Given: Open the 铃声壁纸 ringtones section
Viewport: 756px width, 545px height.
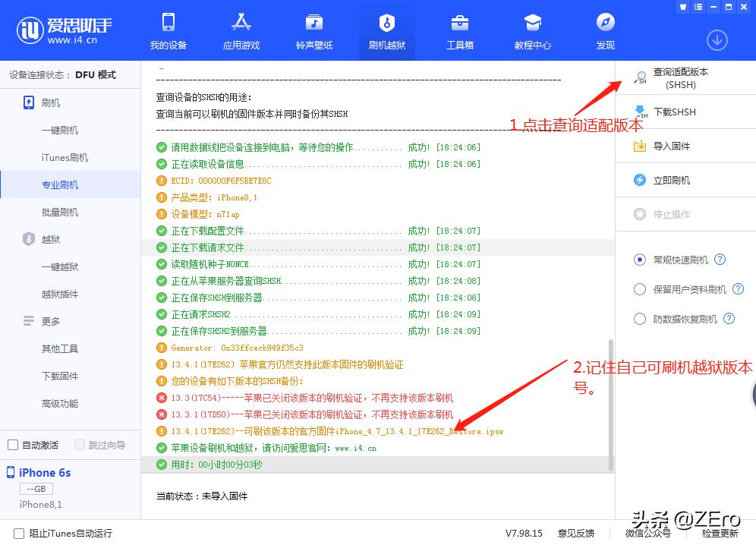Looking at the screenshot, I should [313, 30].
